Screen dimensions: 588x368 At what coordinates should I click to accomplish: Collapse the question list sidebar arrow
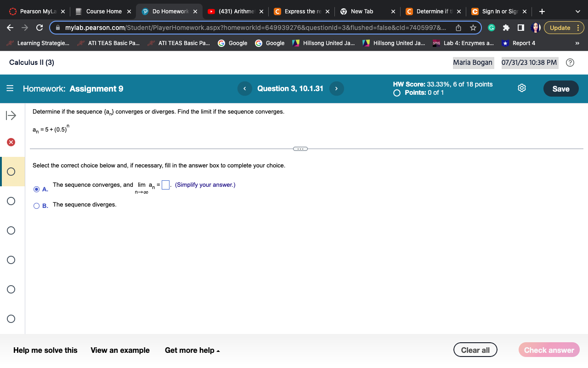[11, 115]
